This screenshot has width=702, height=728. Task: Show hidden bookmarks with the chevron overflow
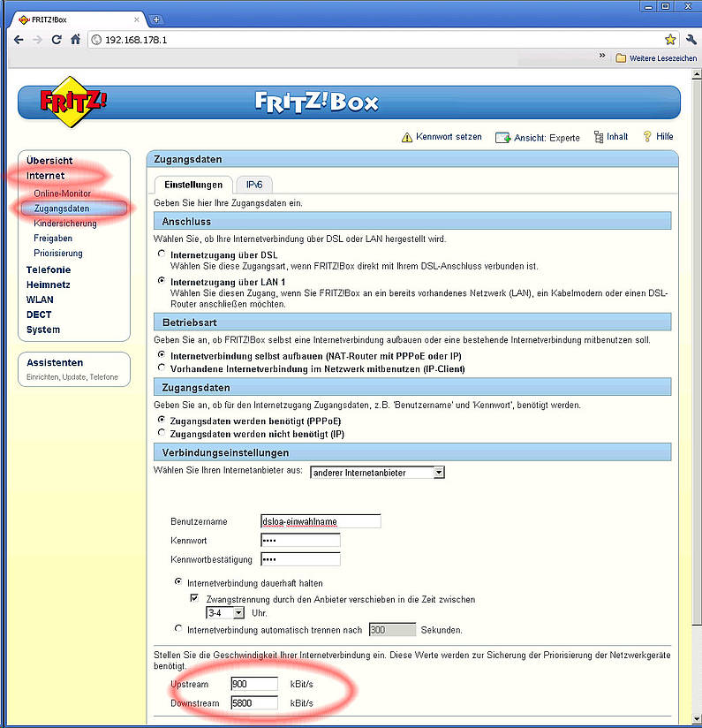[602, 56]
